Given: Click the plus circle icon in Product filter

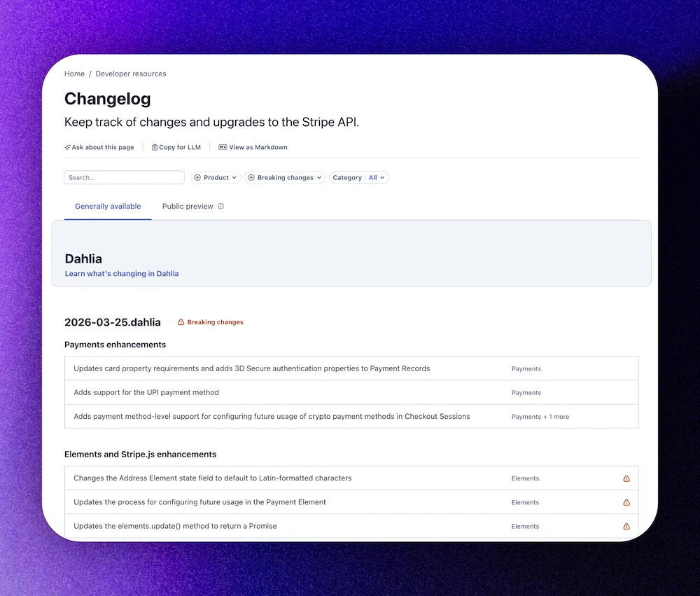Looking at the screenshot, I should click(x=197, y=177).
